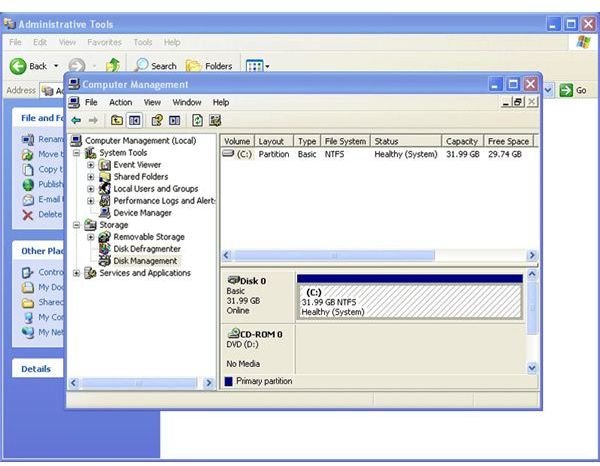The height and width of the screenshot is (466, 600).
Task: Click the Properties/Help toolbar icon with question mark
Action: (x=157, y=121)
